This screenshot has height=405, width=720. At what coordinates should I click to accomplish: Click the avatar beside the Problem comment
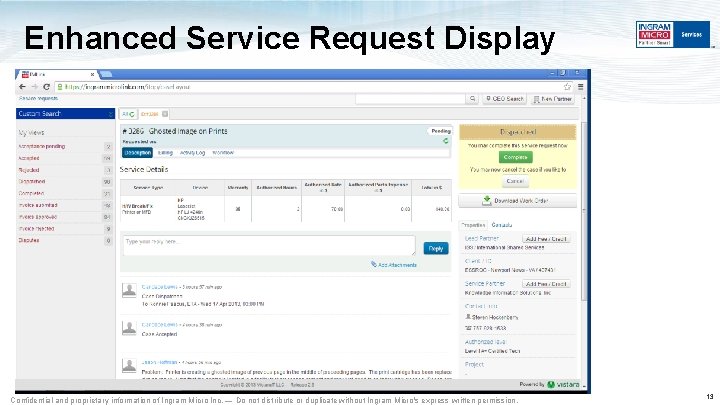pyautogui.click(x=129, y=366)
